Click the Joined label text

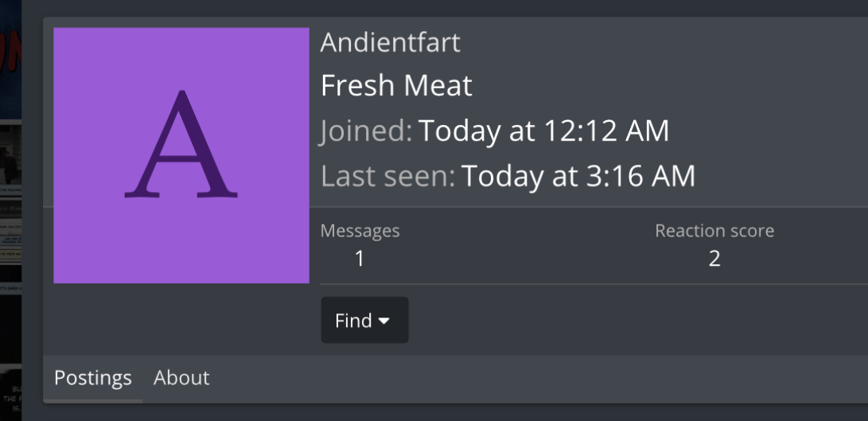(366, 131)
